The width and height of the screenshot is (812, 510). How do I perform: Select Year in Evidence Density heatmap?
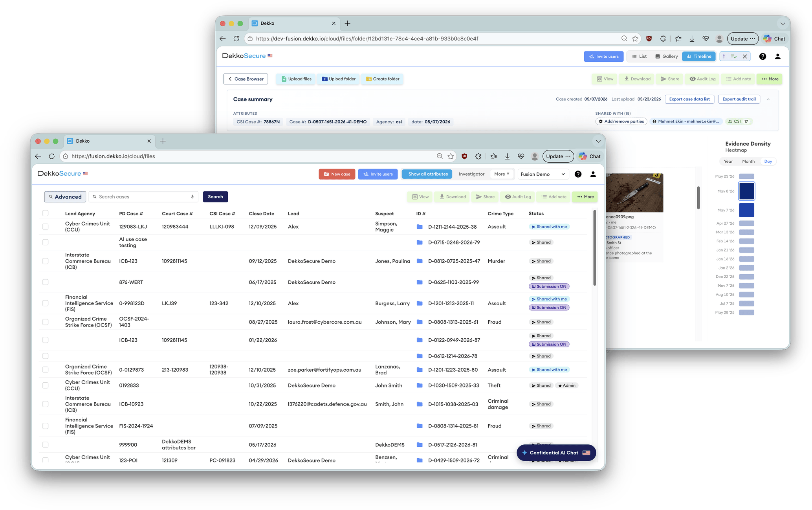(728, 161)
